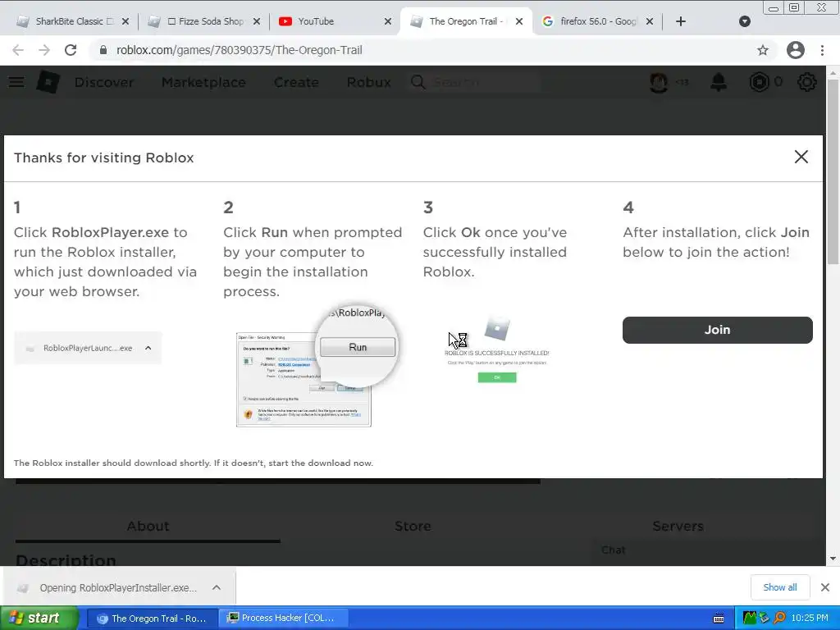Open the RobloxPlayerLauncher.exe chevron in step 1
The image size is (840, 630).
pos(148,348)
